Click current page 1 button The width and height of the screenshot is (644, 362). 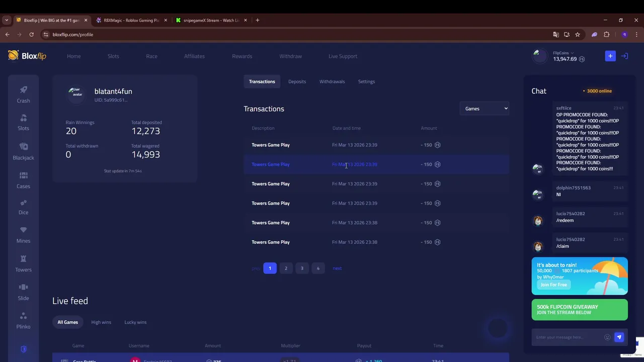click(270, 268)
